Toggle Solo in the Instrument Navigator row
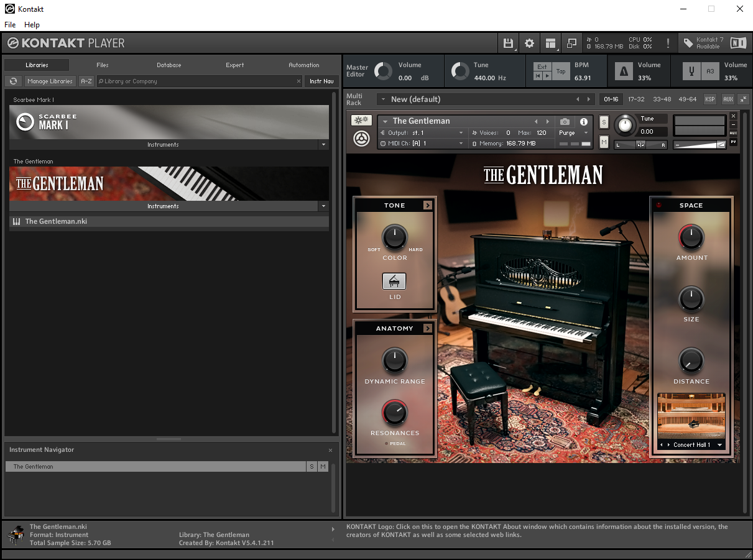The height and width of the screenshot is (560, 753). point(312,467)
